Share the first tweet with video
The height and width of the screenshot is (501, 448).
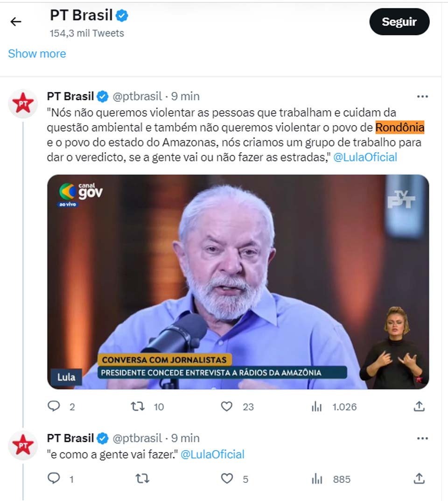pyautogui.click(x=419, y=407)
